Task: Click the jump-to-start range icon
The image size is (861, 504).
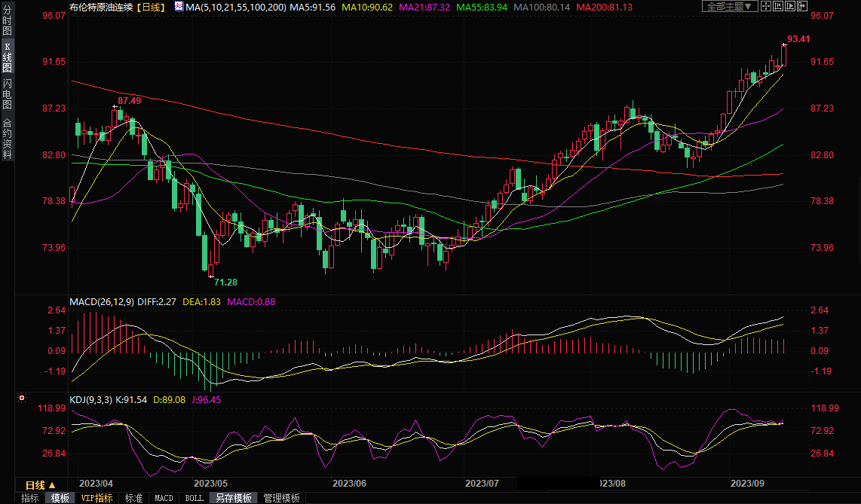Action: (x=779, y=6)
